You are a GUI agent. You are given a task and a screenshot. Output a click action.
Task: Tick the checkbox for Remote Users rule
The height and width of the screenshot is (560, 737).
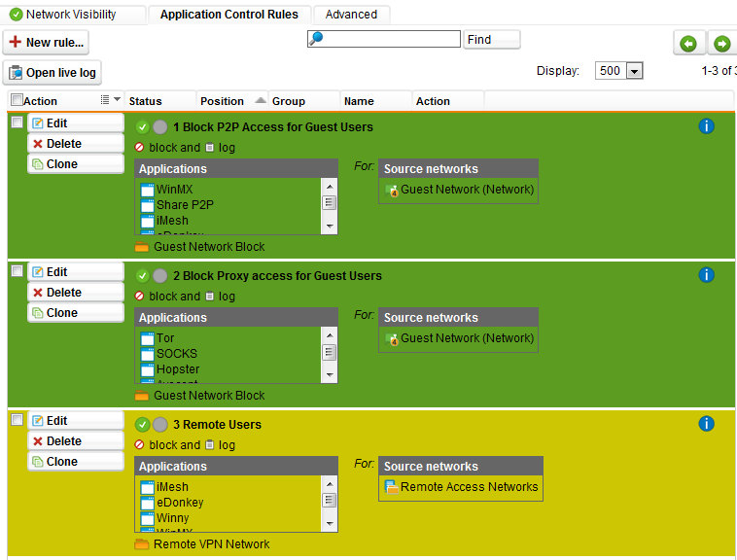[x=17, y=420]
